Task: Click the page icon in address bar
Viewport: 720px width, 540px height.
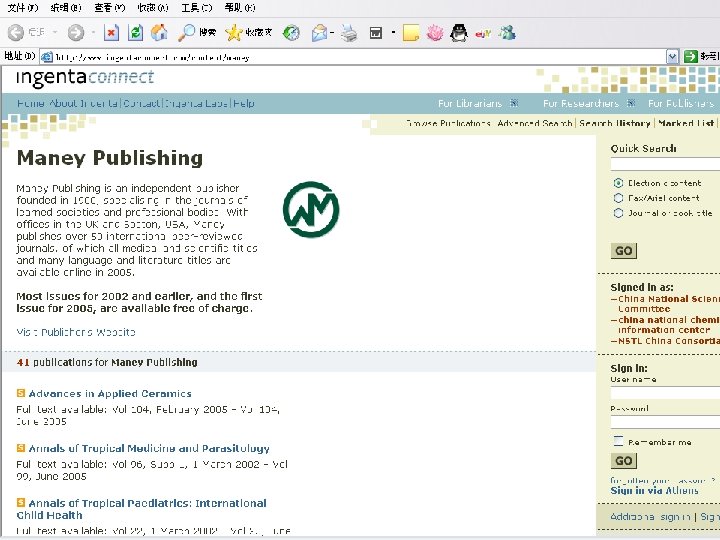Action: click(46, 57)
